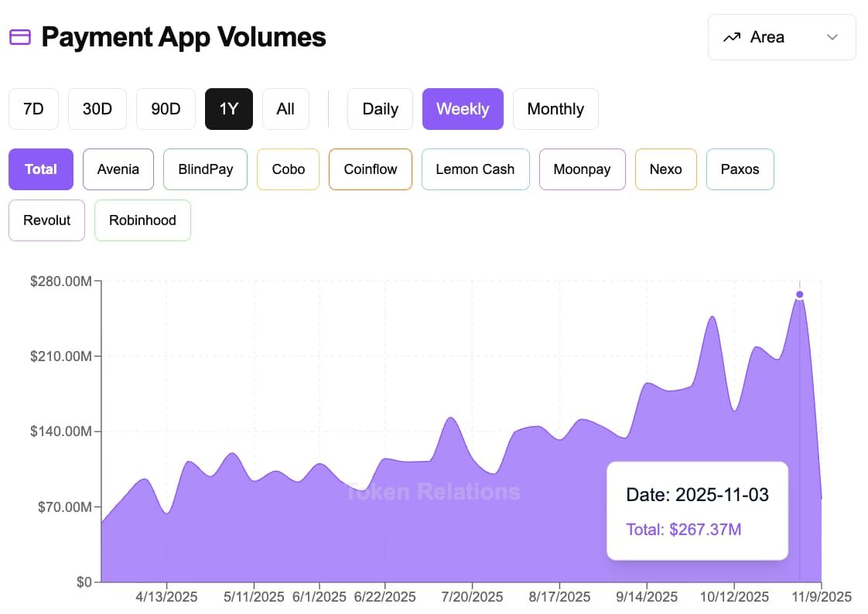The image size is (868, 614).
Task: Open the Area chart type dropdown
Action: (x=781, y=37)
